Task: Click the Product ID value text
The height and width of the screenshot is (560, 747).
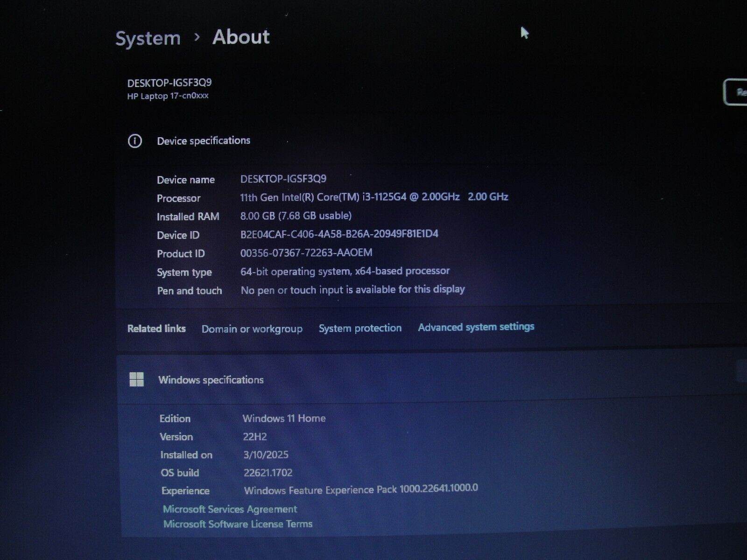Action: (306, 253)
